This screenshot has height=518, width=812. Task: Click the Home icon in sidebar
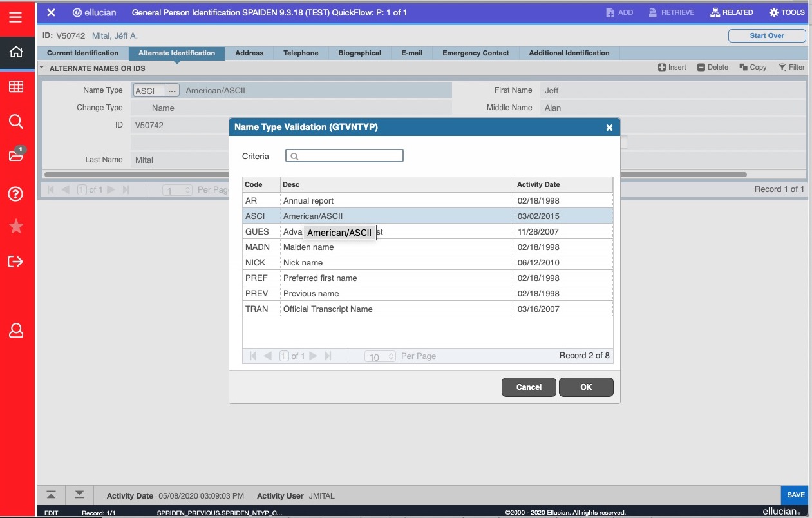pos(16,52)
